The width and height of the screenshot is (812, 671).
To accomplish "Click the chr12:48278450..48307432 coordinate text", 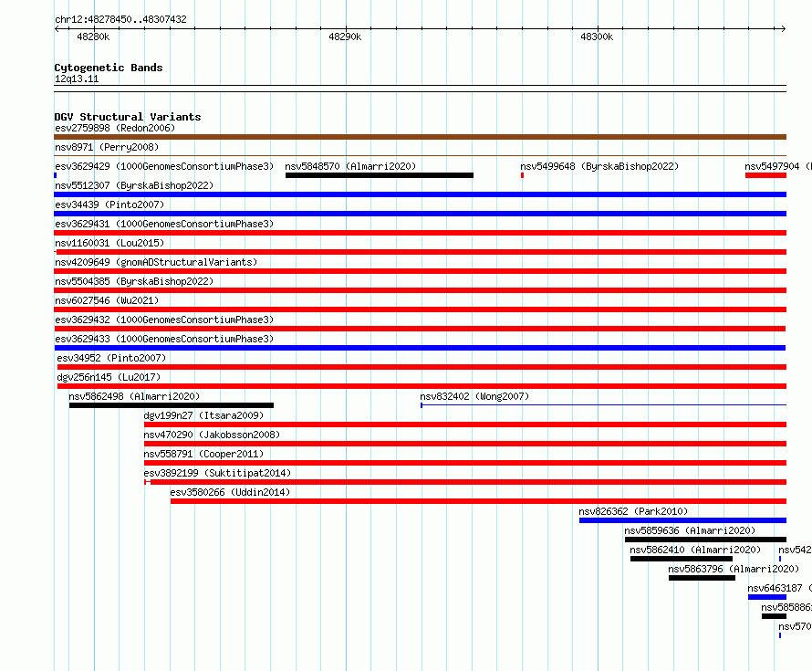I will click(x=120, y=19).
